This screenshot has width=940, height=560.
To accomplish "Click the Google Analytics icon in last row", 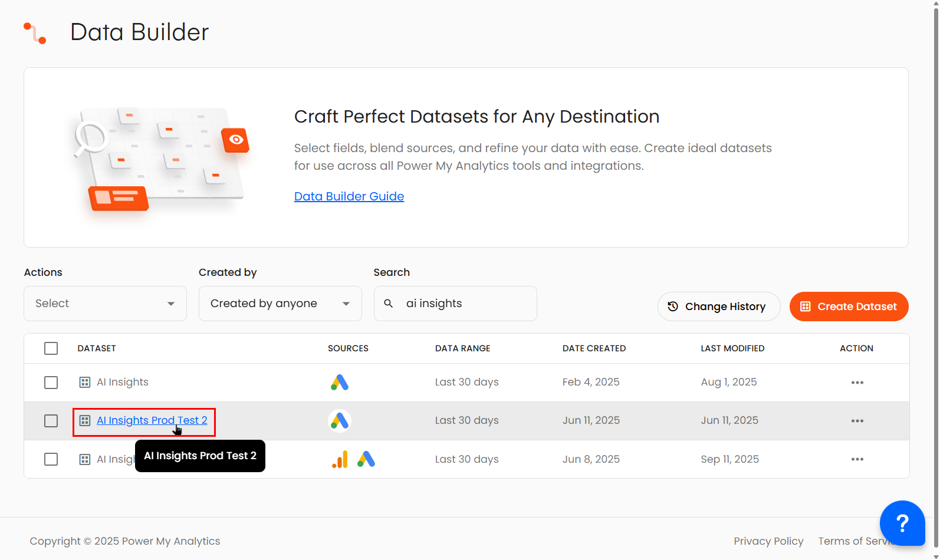I will (340, 459).
